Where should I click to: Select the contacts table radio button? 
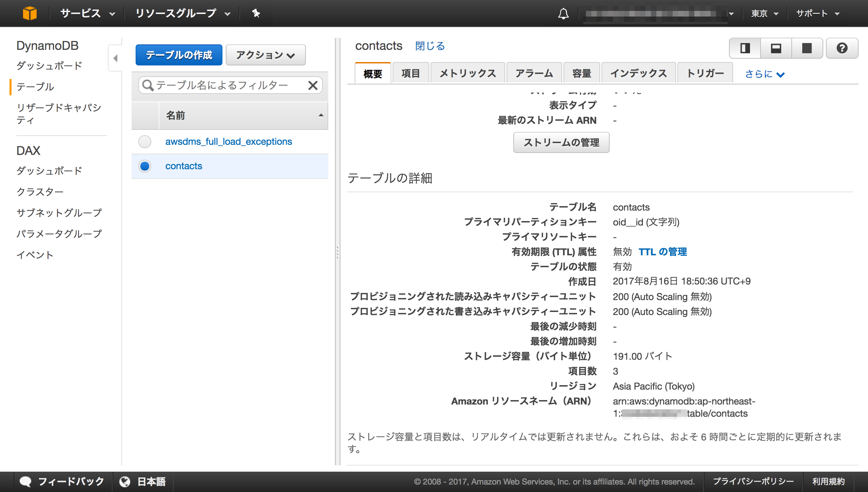[144, 166]
